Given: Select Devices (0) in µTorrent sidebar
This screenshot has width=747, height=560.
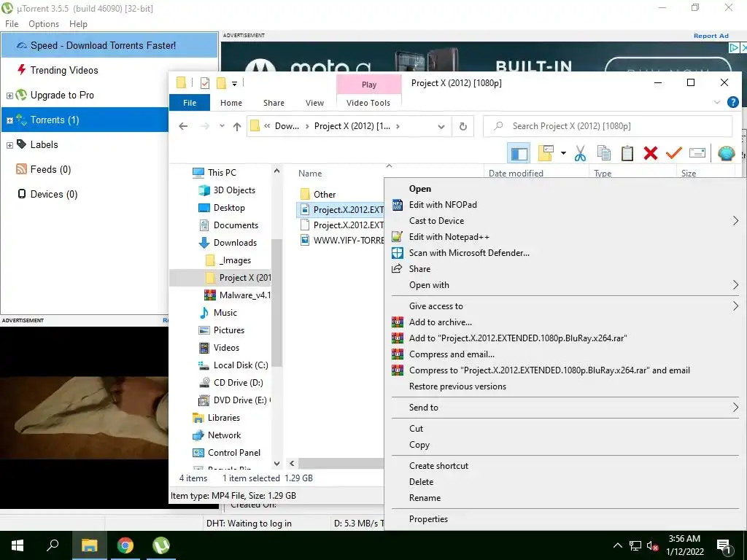Looking at the screenshot, I should [x=53, y=194].
